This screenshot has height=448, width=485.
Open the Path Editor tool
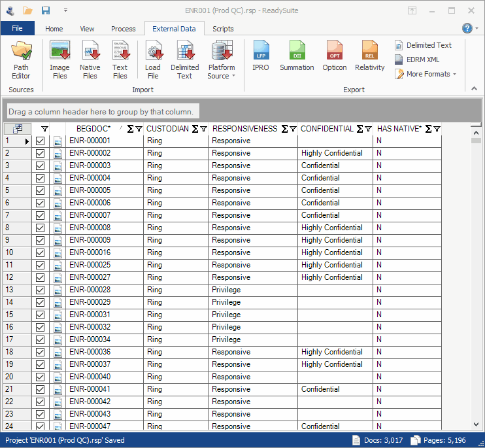point(21,59)
